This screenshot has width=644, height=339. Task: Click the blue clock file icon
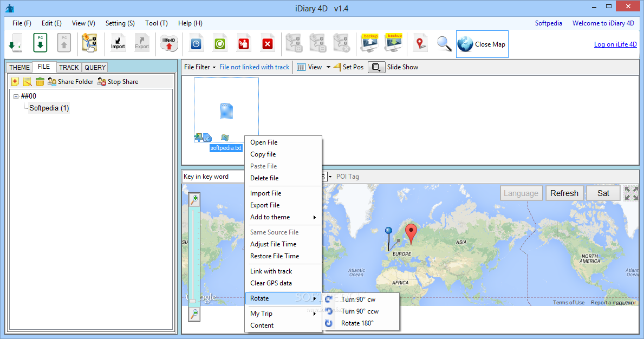[x=196, y=43]
